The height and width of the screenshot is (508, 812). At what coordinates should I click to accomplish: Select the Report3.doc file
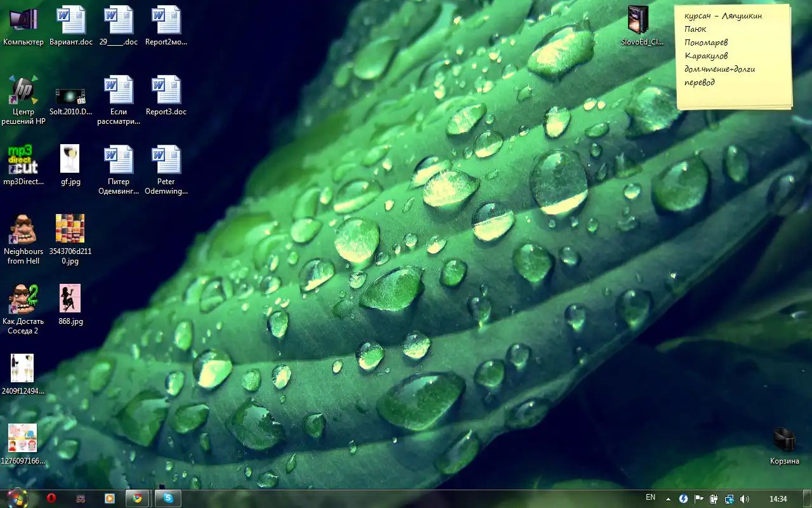[x=166, y=95]
